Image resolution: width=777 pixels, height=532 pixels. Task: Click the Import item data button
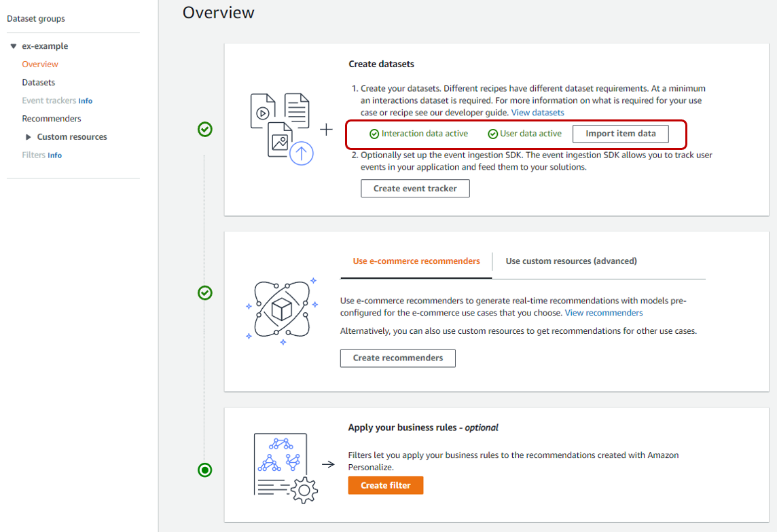coord(620,134)
